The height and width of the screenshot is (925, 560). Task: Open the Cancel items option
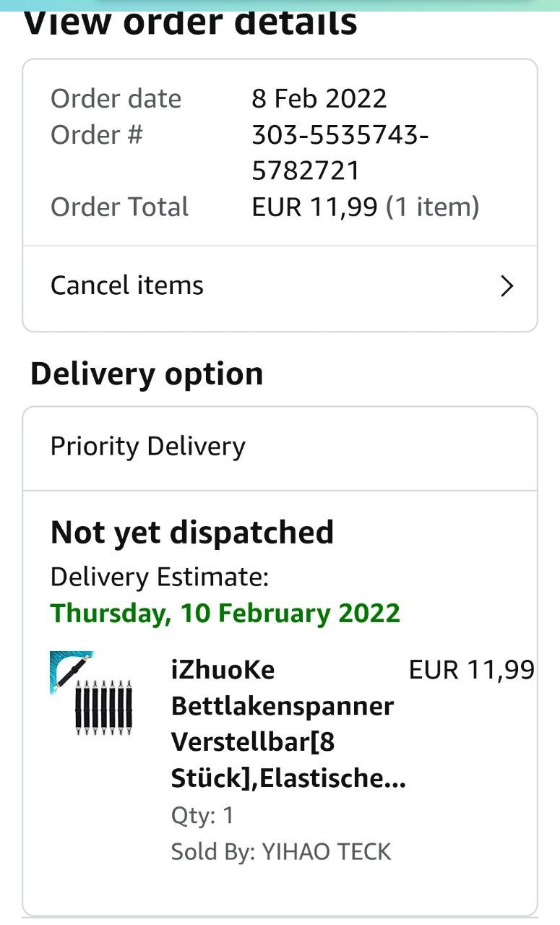coord(127,285)
